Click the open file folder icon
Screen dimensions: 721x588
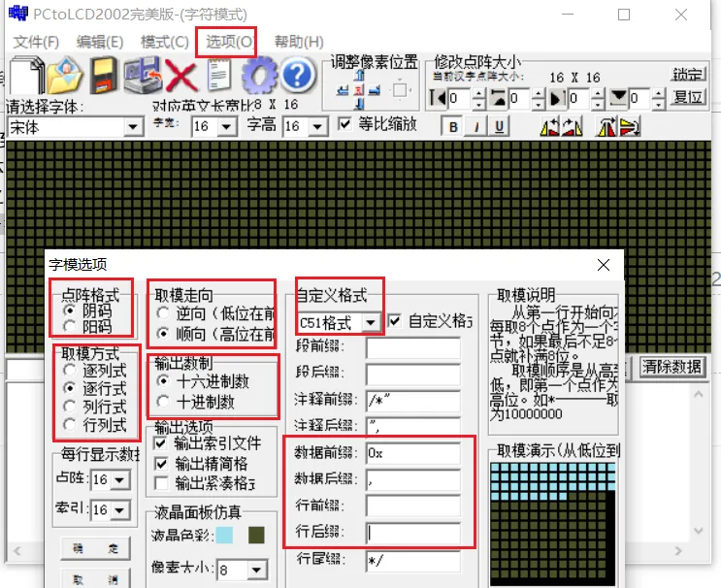[65, 75]
